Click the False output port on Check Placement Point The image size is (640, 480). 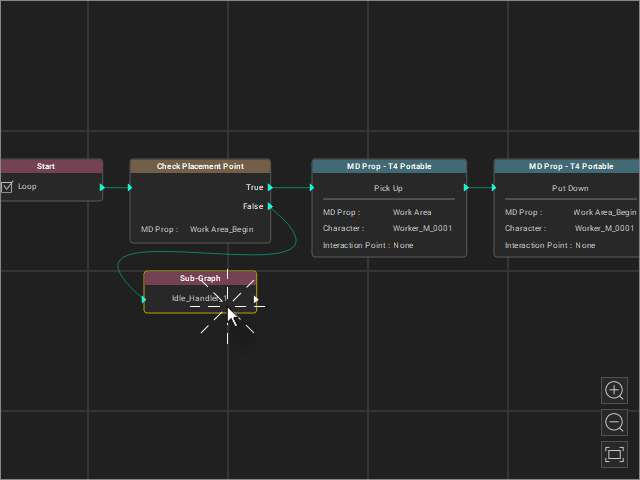tap(270, 206)
